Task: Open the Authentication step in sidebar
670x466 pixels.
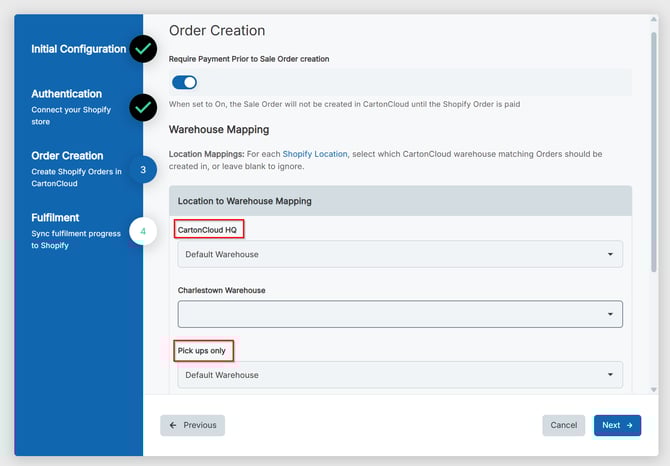Action: (66, 94)
